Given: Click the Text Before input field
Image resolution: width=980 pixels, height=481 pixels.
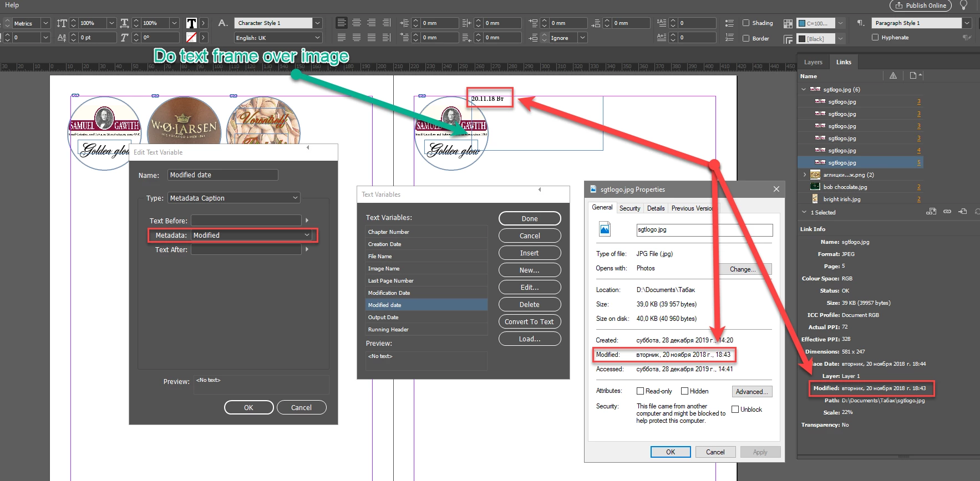Looking at the screenshot, I should pyautogui.click(x=246, y=221).
